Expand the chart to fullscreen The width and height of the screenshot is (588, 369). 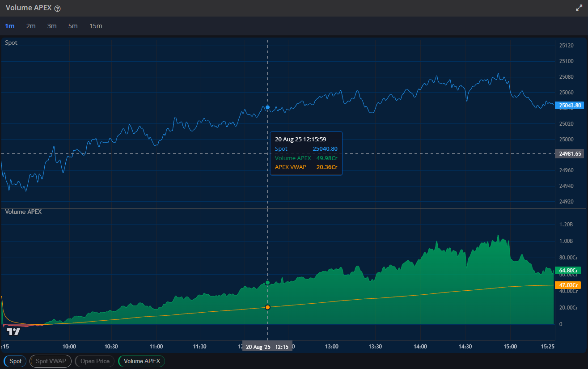[x=579, y=8]
